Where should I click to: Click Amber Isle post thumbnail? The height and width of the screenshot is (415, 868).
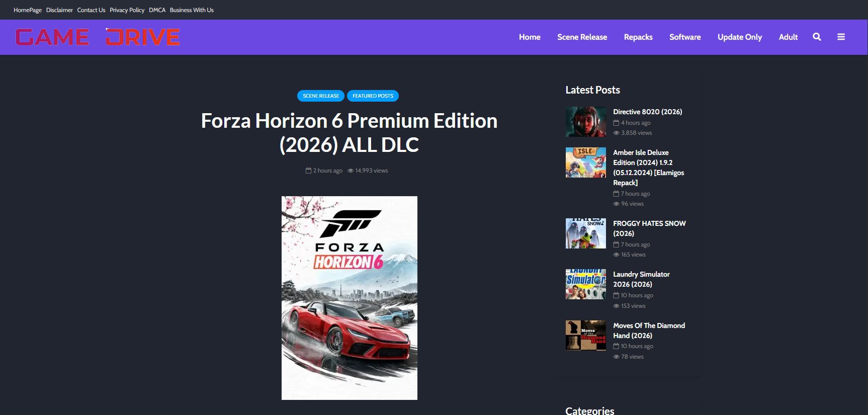pyautogui.click(x=586, y=162)
